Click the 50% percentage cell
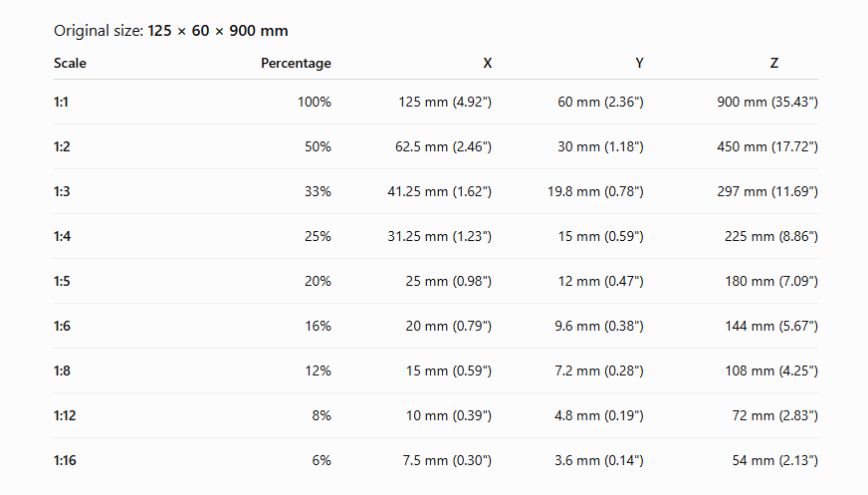868x495 pixels. coord(318,146)
